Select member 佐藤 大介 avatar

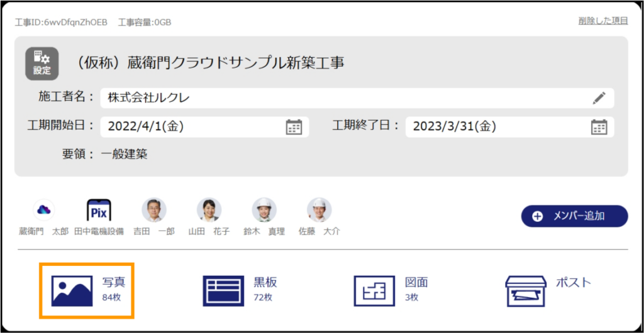pyautogui.click(x=319, y=210)
